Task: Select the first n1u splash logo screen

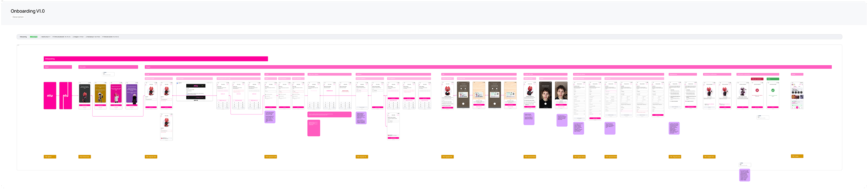Action: [50, 95]
